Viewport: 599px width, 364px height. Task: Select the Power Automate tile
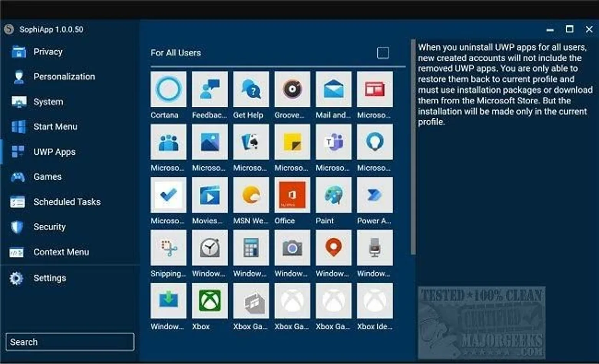pos(375,195)
